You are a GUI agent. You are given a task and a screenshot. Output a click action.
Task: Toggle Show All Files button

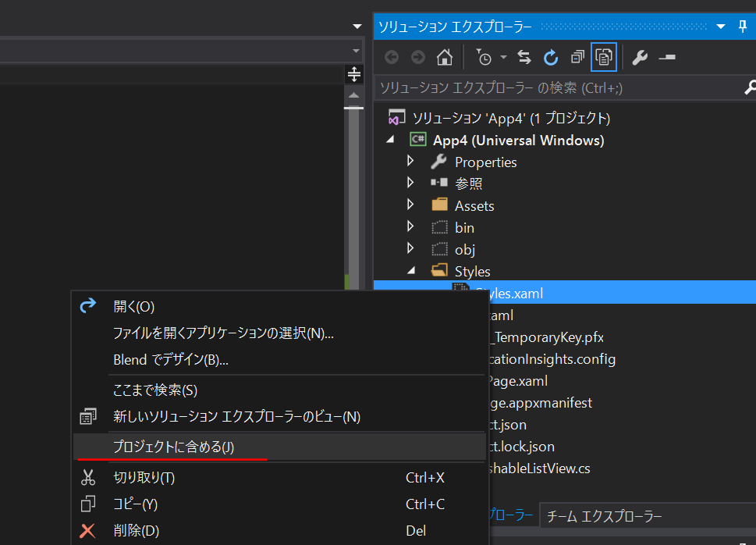(x=604, y=58)
